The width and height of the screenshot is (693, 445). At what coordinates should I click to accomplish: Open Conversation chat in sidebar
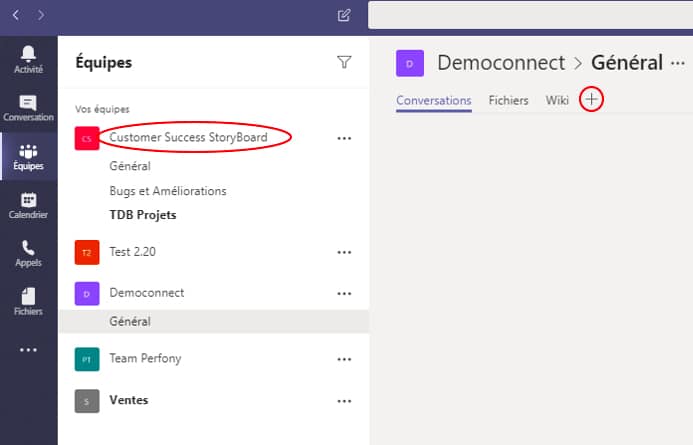[28, 109]
